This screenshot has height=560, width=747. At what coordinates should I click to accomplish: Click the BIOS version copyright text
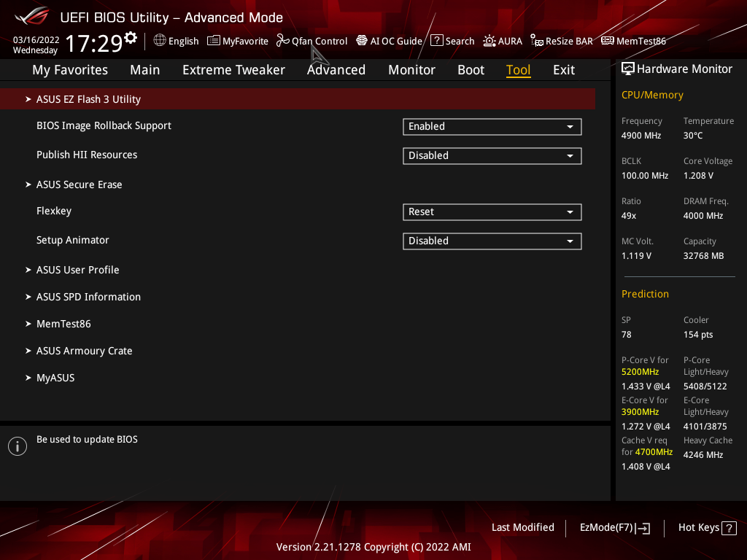click(x=373, y=547)
